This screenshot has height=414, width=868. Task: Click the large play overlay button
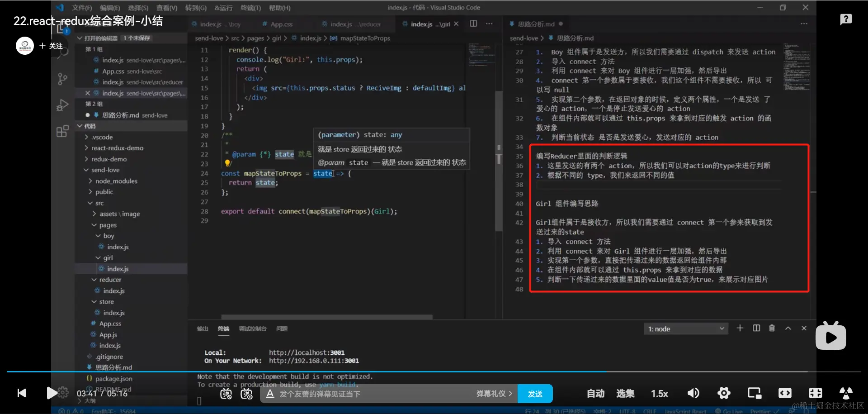pos(831,336)
